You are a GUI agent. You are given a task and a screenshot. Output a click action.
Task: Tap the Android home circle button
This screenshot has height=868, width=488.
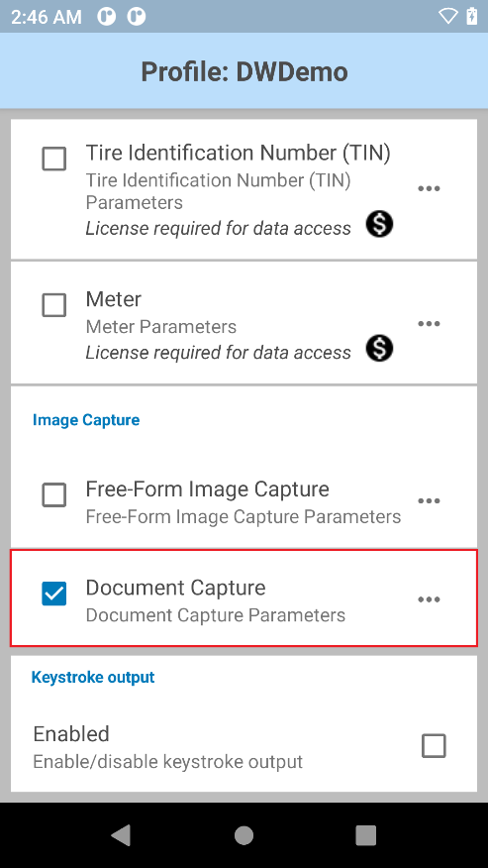[244, 835]
